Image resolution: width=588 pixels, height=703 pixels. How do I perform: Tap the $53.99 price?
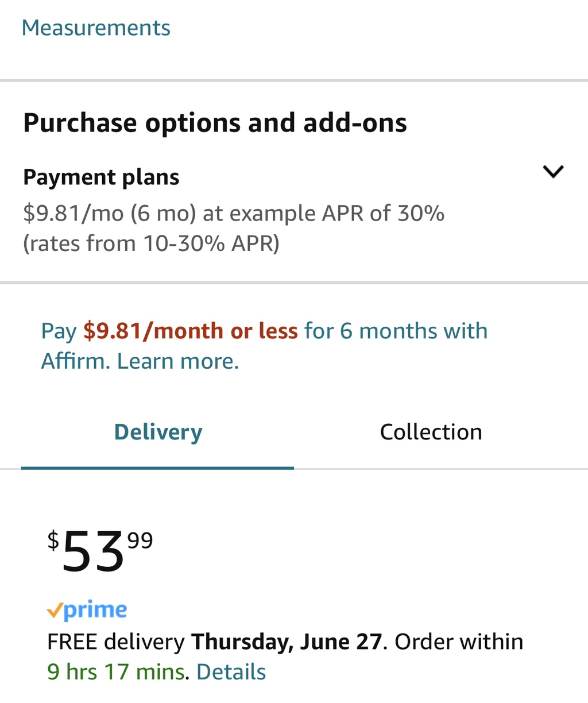click(100, 551)
